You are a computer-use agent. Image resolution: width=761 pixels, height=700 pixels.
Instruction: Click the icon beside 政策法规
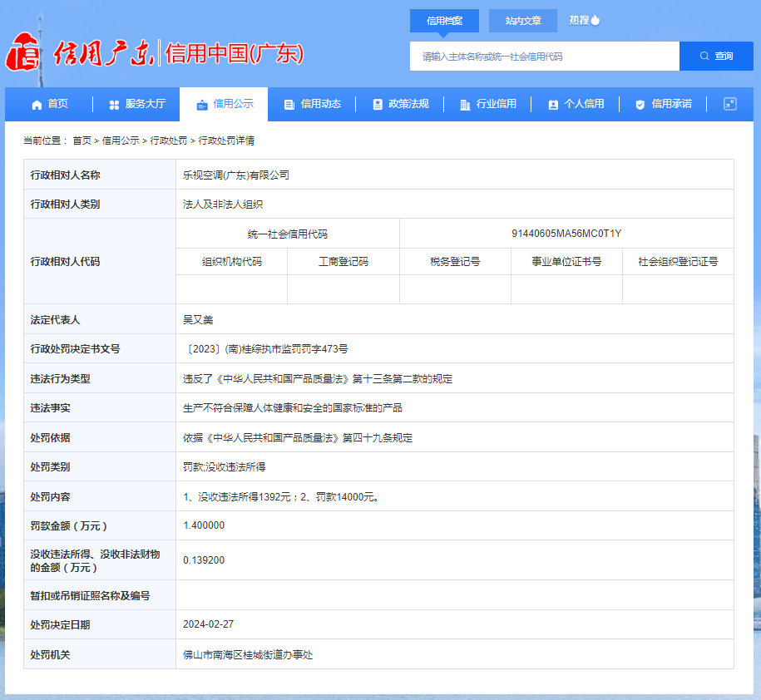click(378, 104)
